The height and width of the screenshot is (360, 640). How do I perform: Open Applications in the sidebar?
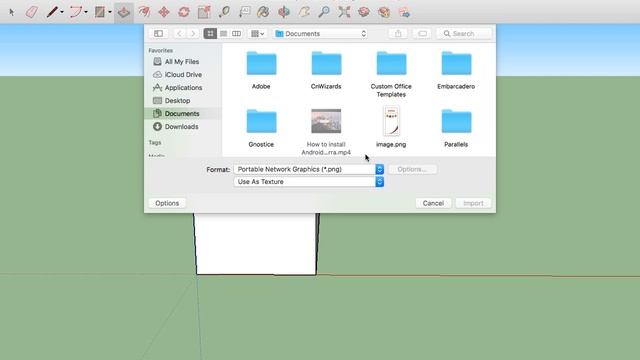[x=183, y=88]
